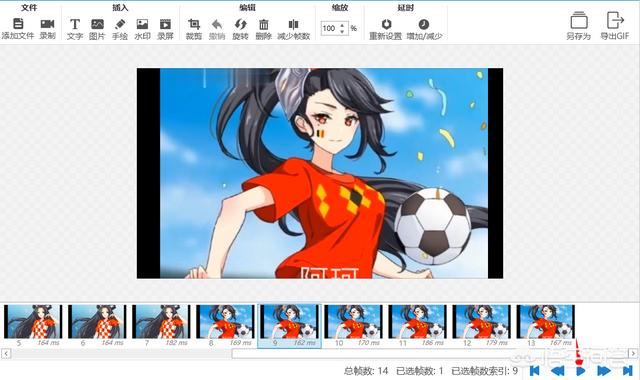The width and height of the screenshot is (640, 380).
Task: Decrease zoom with the down stepper arrow
Action: coord(343,31)
